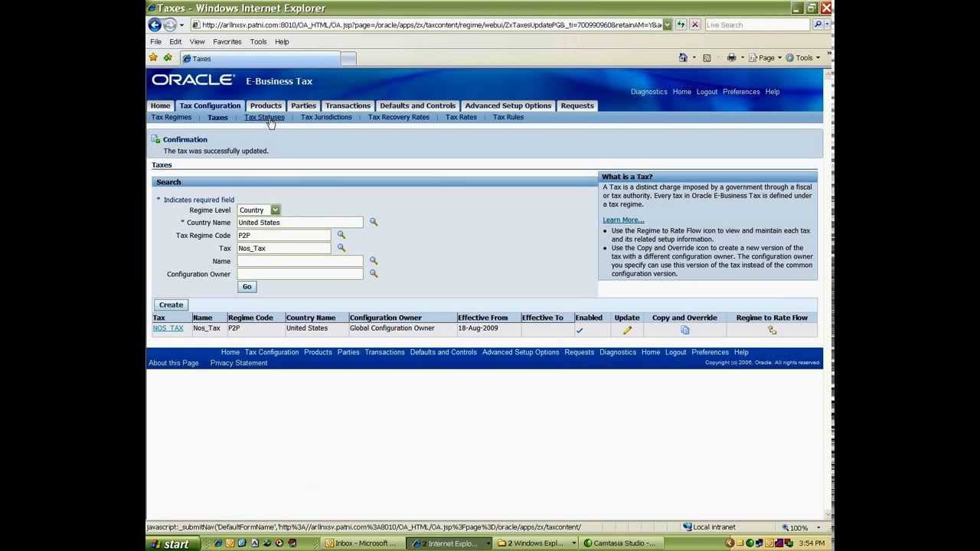This screenshot has height=551, width=980.
Task: Open the Name field search flashlight icon
Action: 374,261
